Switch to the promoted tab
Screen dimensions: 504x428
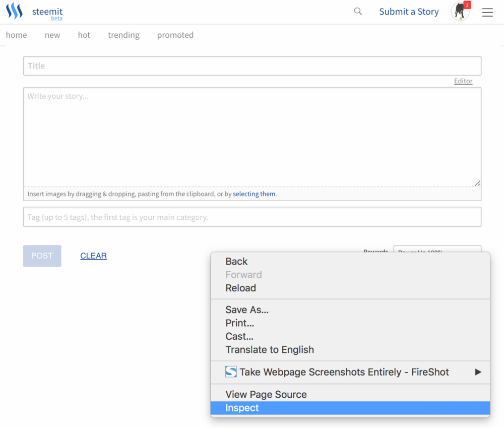[175, 35]
